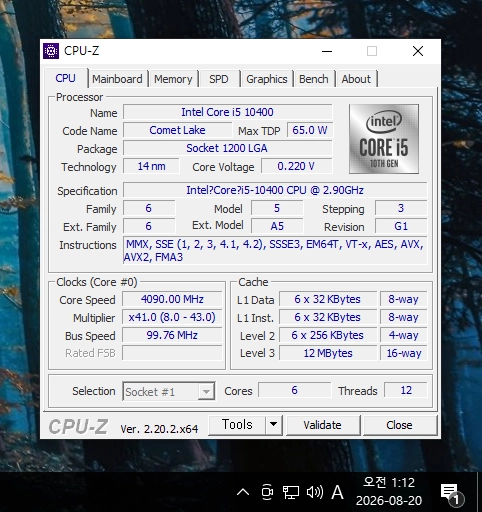
Task: Click the Max TDP value 65.0 W
Action: pyautogui.click(x=310, y=130)
